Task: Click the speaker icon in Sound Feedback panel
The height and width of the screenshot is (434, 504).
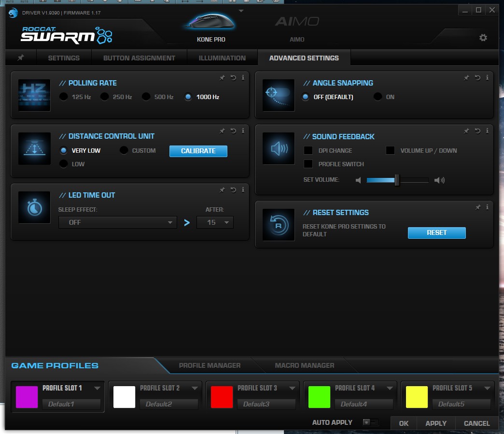Action: click(278, 148)
